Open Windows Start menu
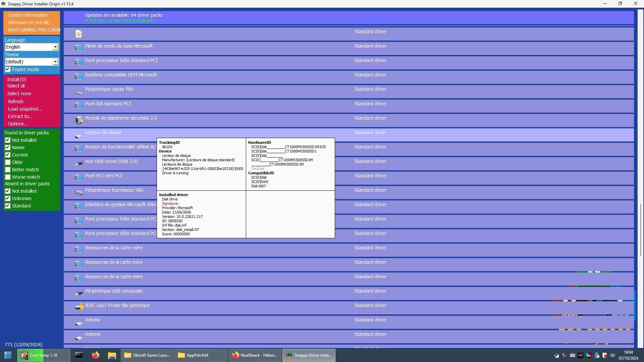644x362 pixels. coord(8,355)
